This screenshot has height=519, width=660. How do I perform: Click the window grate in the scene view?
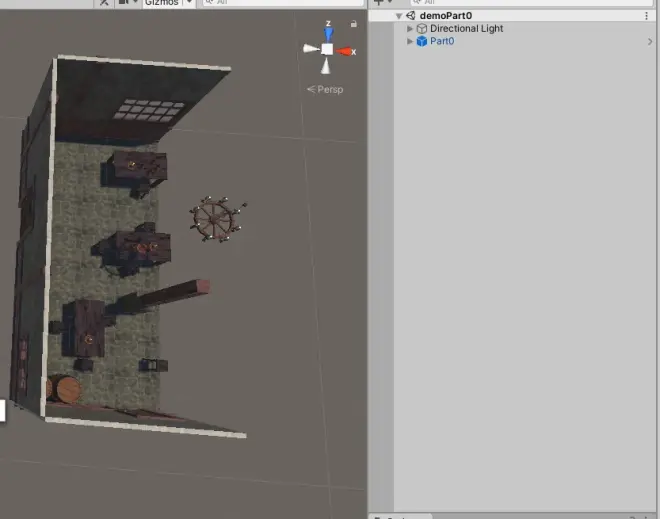(149, 110)
